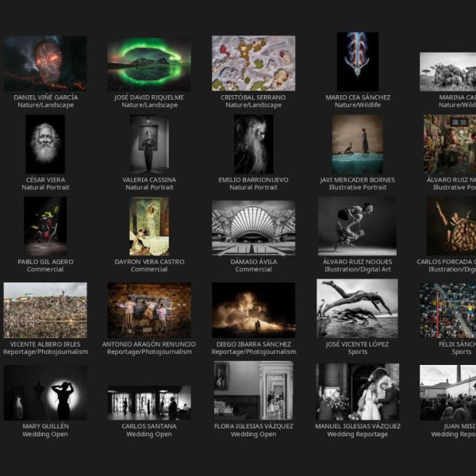Click Wedding Reportage label under Manuel Iglesias Vázquez
476x476 pixels.
pyautogui.click(x=358, y=434)
